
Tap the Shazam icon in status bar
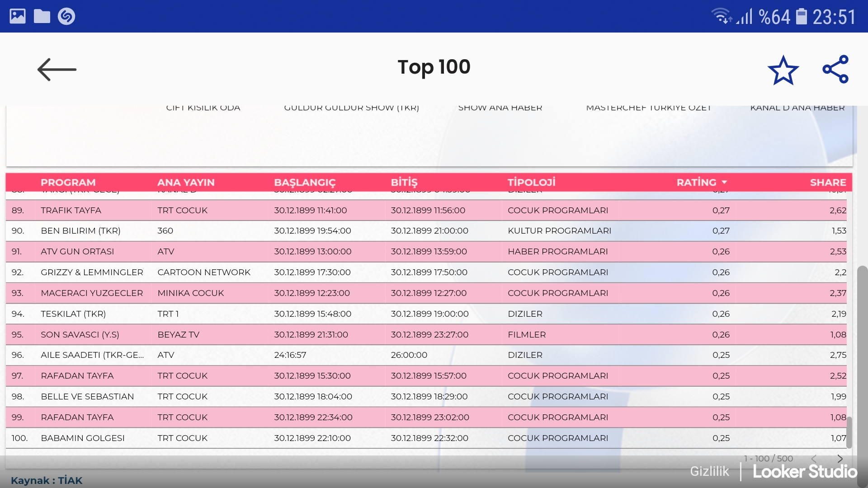[66, 16]
